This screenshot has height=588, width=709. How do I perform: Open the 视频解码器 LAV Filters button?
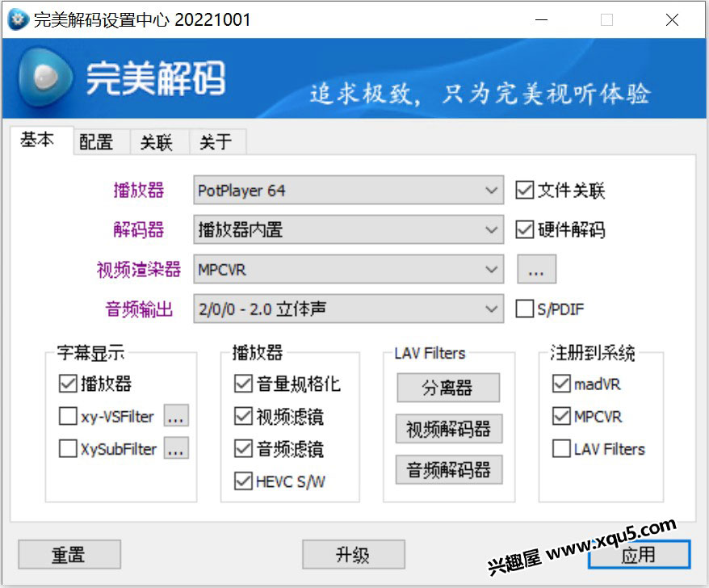click(448, 429)
